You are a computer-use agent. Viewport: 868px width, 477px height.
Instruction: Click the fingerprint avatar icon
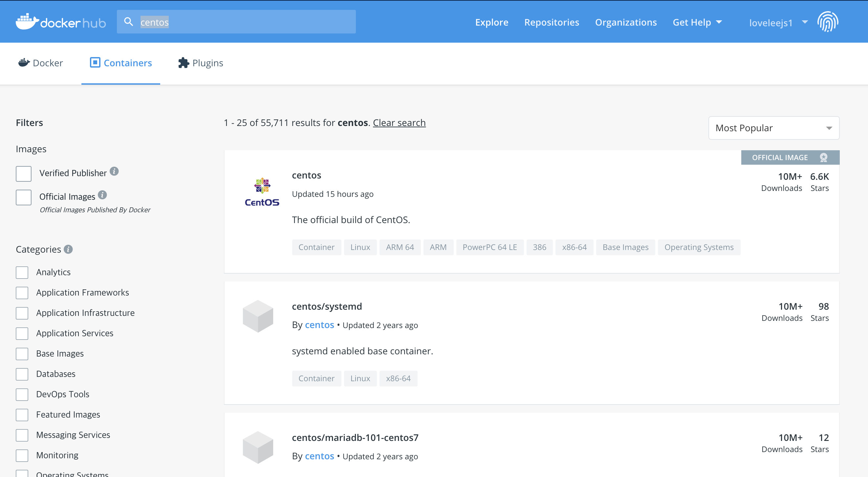[828, 22]
